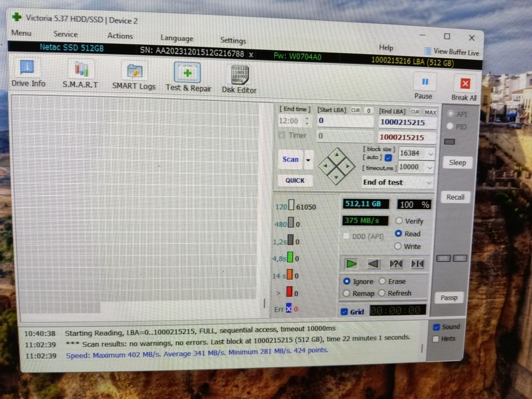Open the Menu menu
Image resolution: width=532 pixels, height=399 pixels.
click(21, 32)
